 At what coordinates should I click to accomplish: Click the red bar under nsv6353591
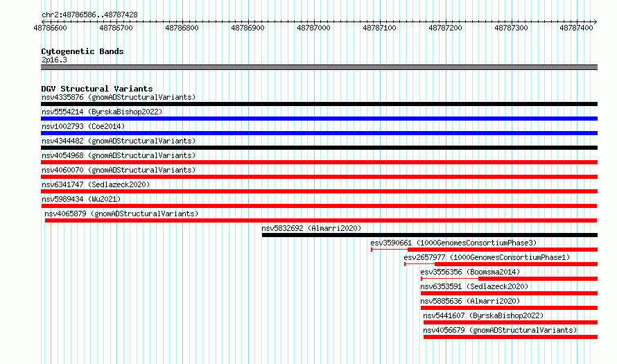coord(509,293)
